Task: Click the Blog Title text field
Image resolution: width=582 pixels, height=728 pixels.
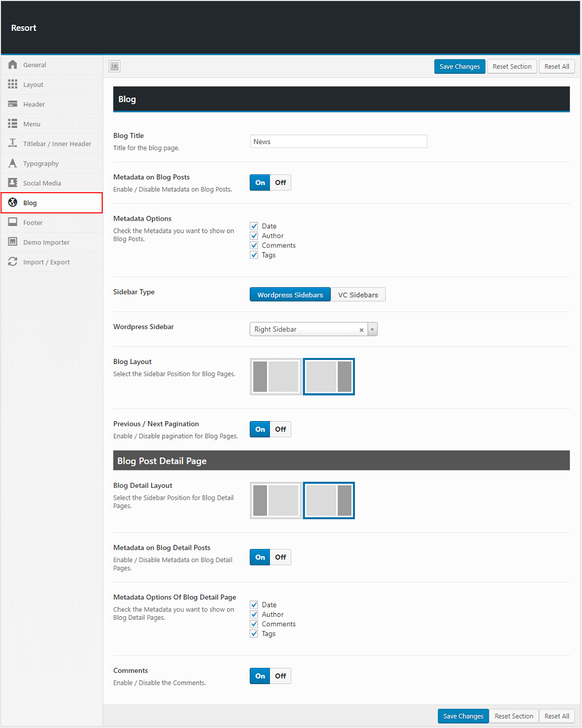Action: [338, 142]
